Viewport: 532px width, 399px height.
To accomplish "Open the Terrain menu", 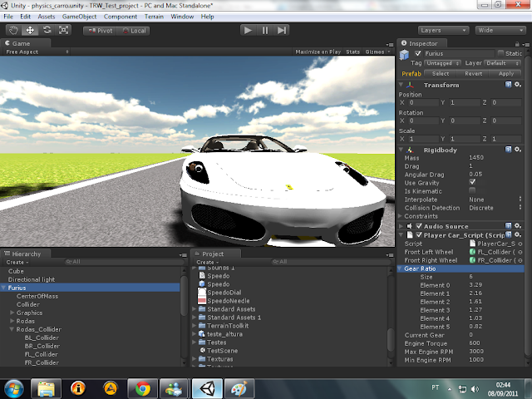I will pyautogui.click(x=154, y=17).
